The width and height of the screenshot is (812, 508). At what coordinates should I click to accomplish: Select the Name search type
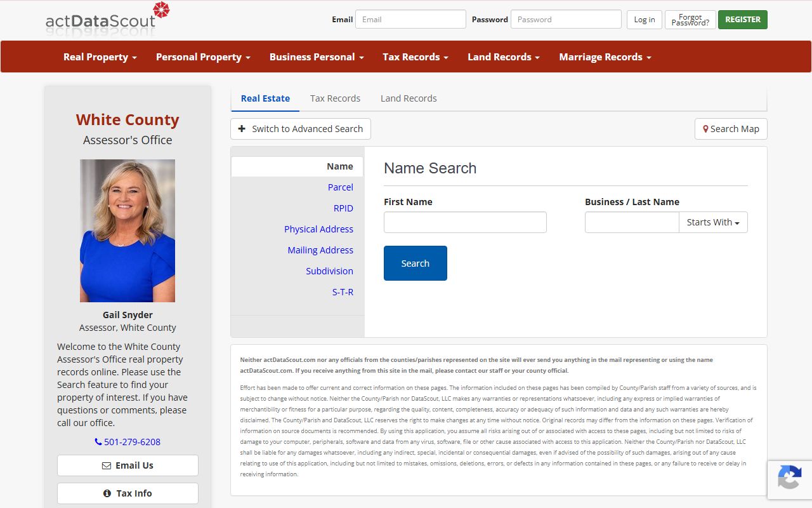[x=297, y=166]
